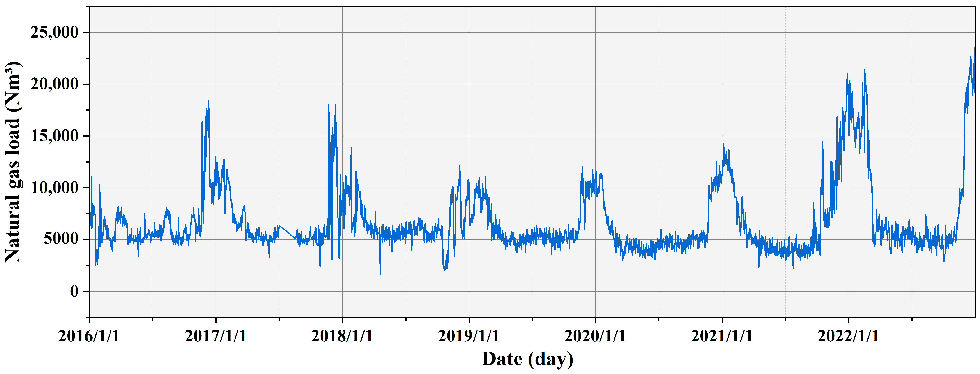The image size is (980, 374).
Task: Click the 0 y-axis tick label
Action: point(75,292)
